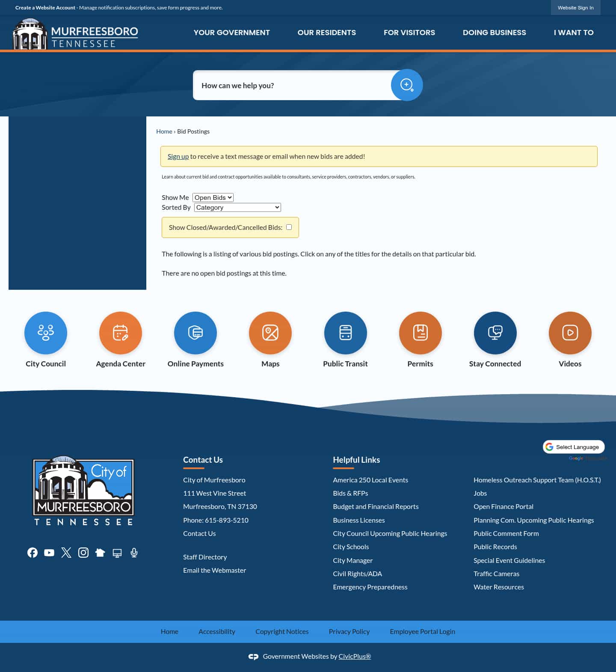
Task: Open Traffic Cameras link
Action: 497,574
